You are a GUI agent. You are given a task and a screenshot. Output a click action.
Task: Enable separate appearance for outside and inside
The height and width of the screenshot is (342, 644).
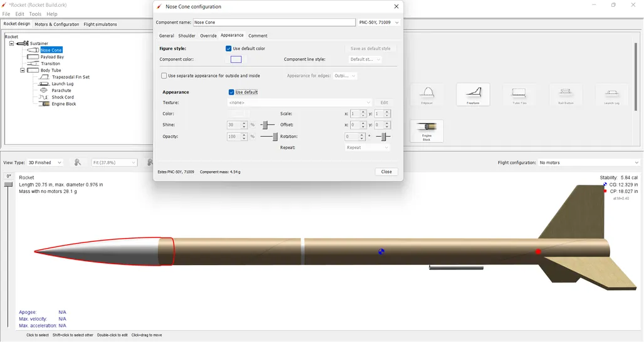pyautogui.click(x=164, y=76)
